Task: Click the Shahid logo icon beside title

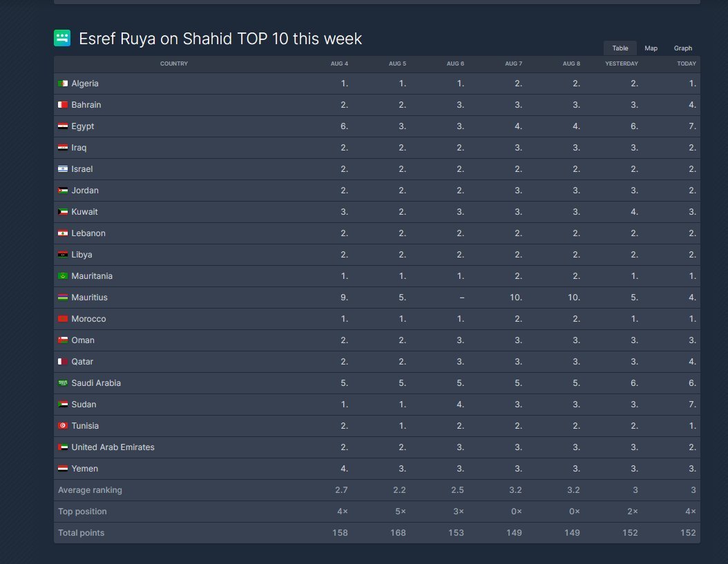Action: [x=62, y=39]
